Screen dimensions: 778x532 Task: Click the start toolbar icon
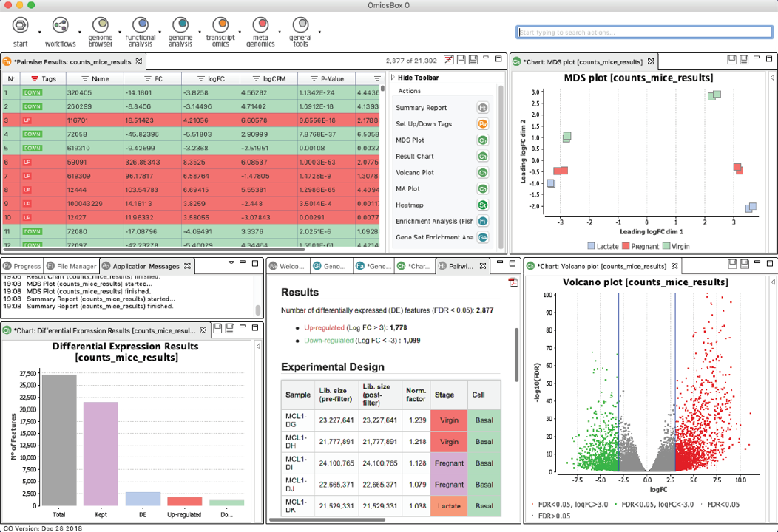point(21,25)
